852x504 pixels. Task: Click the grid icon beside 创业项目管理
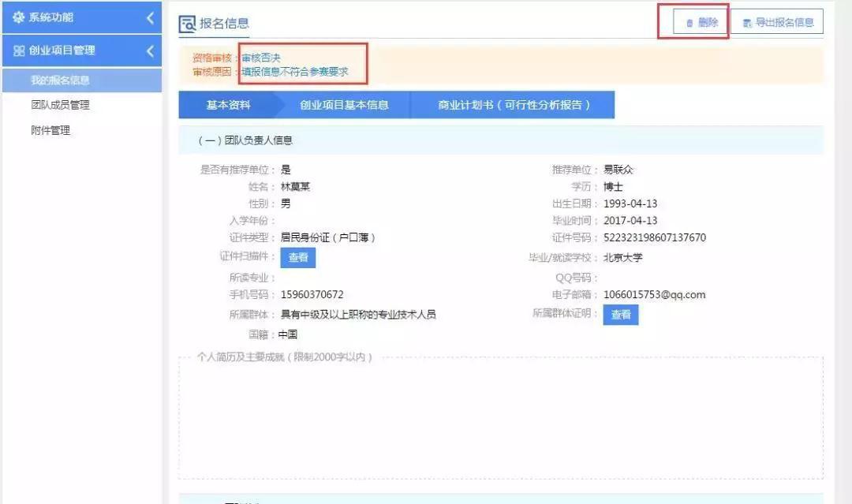[19, 50]
